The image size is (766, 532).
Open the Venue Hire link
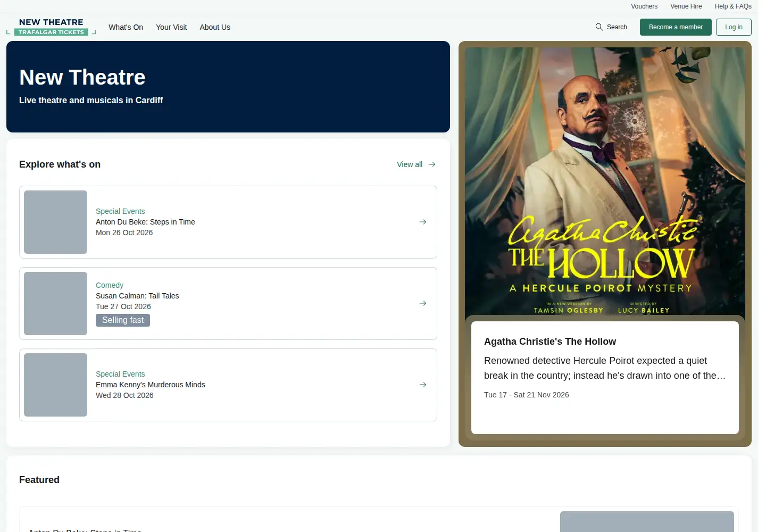686,6
